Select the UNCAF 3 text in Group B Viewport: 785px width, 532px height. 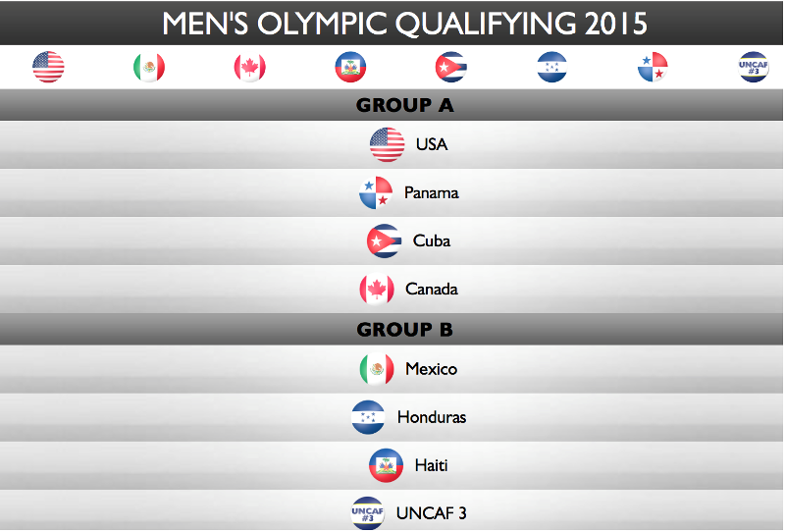(x=432, y=513)
